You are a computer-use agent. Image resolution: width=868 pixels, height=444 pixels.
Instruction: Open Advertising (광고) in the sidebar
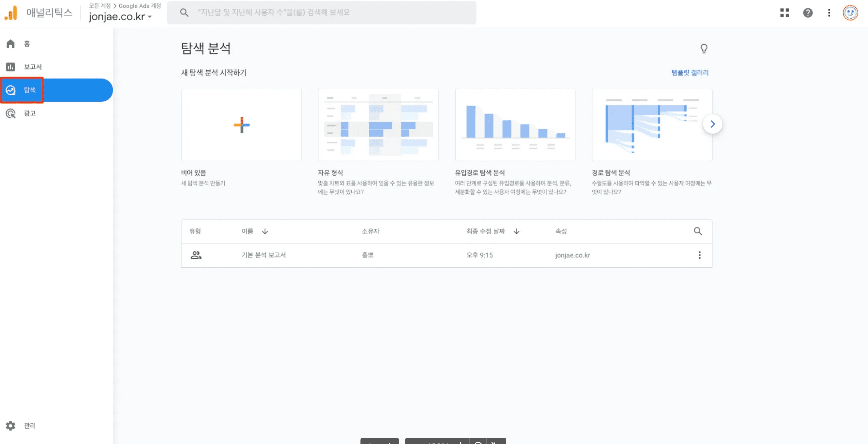click(x=30, y=113)
